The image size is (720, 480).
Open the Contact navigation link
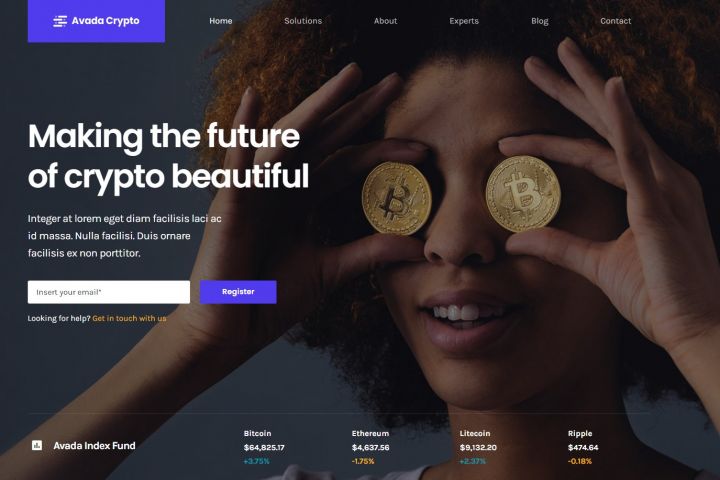click(615, 21)
